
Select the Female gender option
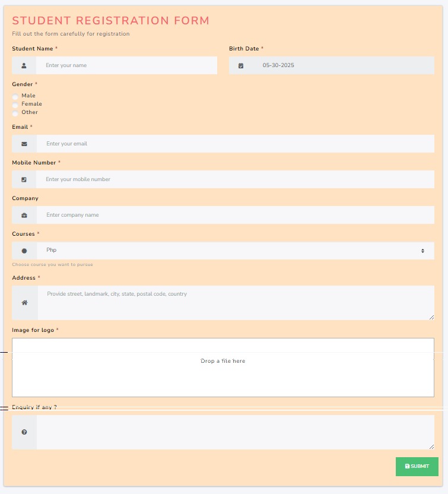tap(15, 104)
